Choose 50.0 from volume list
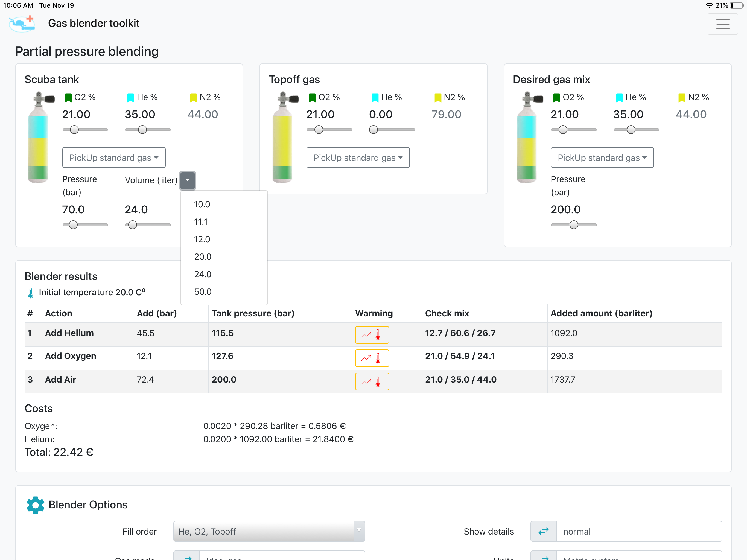 click(203, 292)
